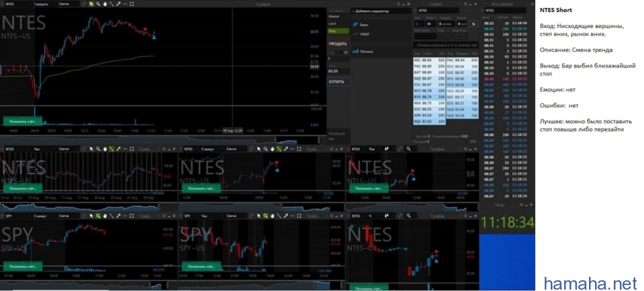Select the hand tool in the SPY 5-minute chart
644x291 pixels.
click(105, 216)
